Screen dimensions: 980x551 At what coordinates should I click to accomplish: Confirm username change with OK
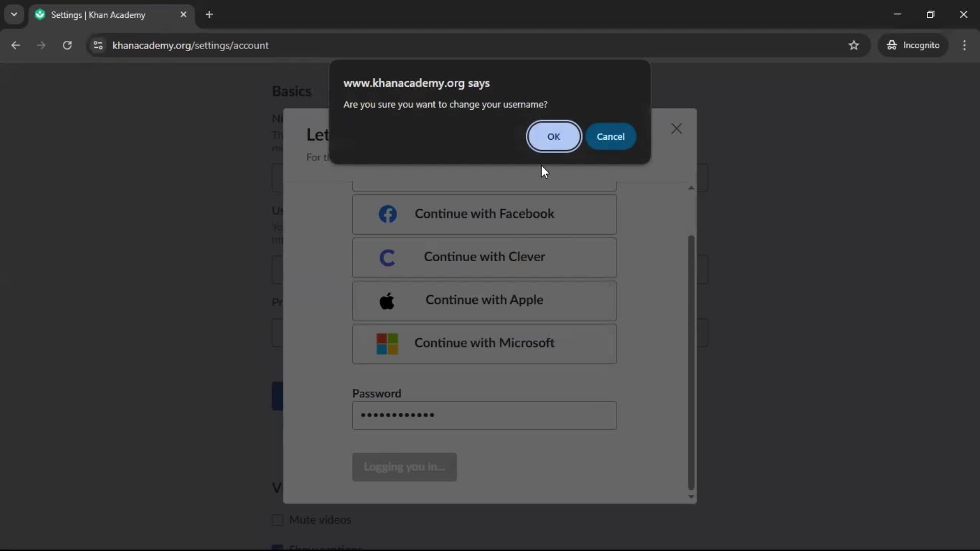pyautogui.click(x=554, y=137)
